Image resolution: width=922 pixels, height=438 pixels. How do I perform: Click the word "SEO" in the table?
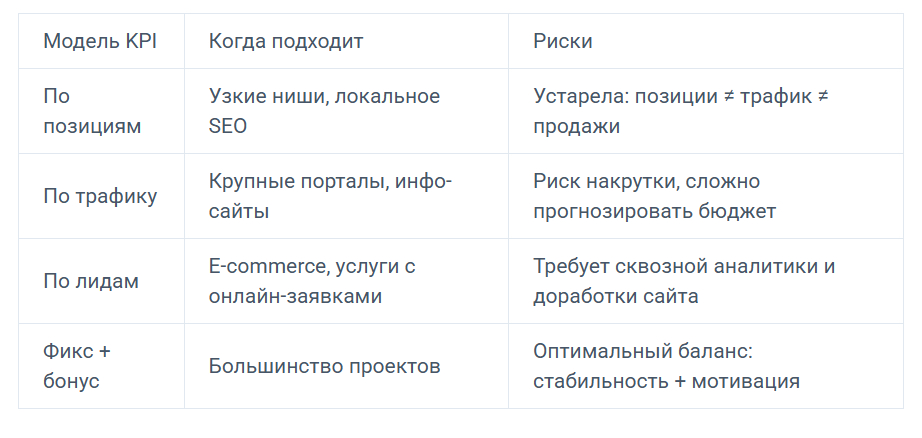[x=228, y=127]
